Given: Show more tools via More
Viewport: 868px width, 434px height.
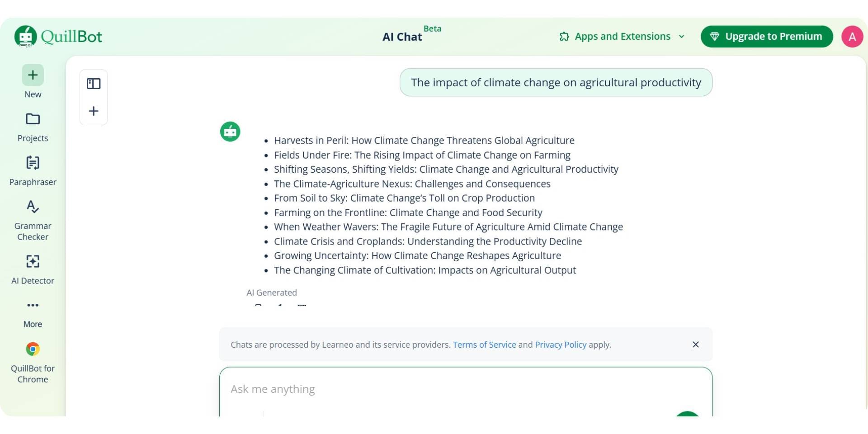Looking at the screenshot, I should [33, 306].
